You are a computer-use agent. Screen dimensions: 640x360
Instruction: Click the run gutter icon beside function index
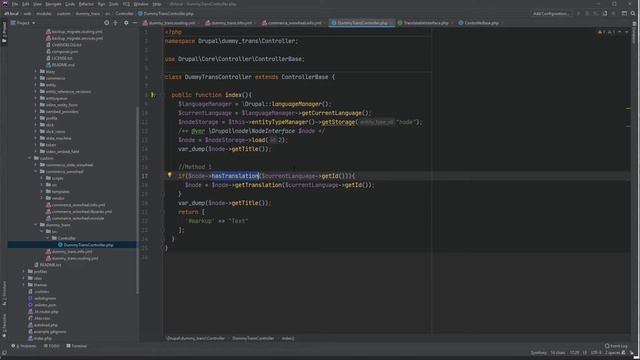(x=153, y=95)
